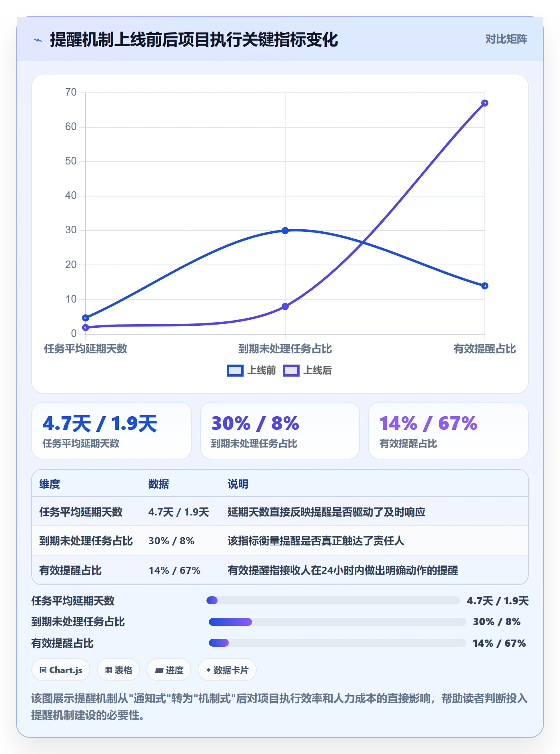Select the 到期未处理任务占比 table row name
Image resolution: width=560 pixels, height=754 pixels.
click(x=86, y=541)
